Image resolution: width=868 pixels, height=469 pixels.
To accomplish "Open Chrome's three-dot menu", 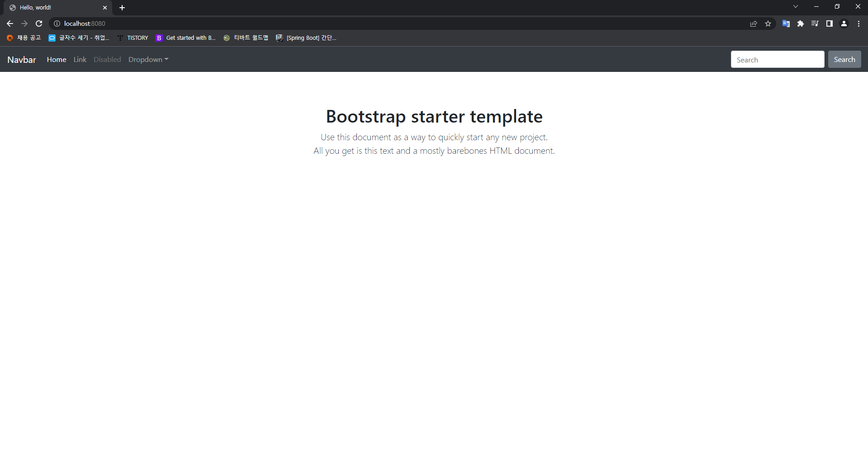I will (859, 24).
